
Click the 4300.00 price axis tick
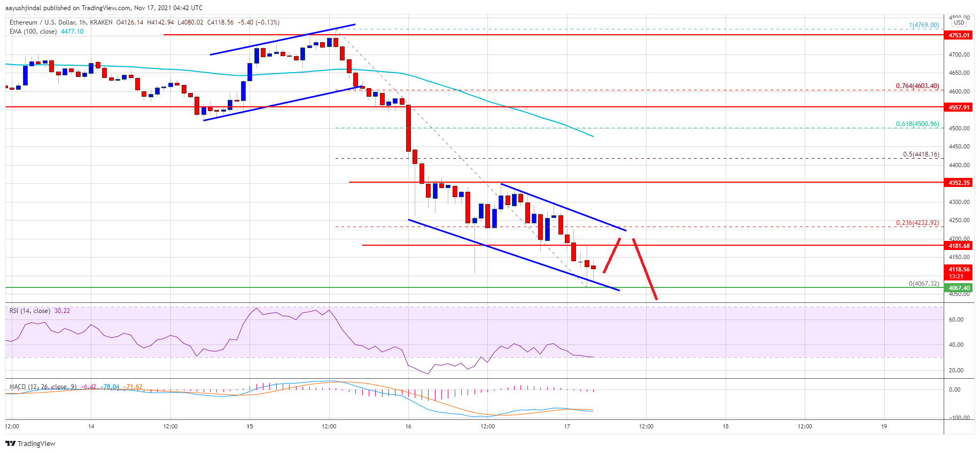[959, 202]
